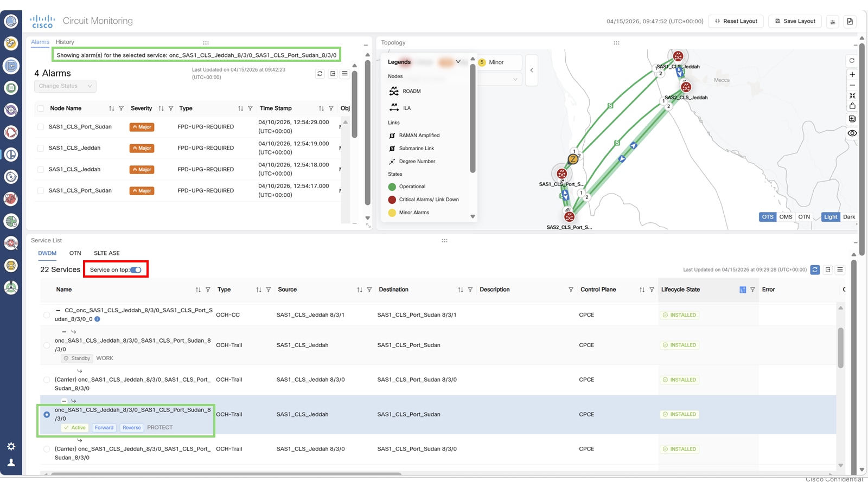
Task: Switch the map to Dark mode
Action: pyautogui.click(x=848, y=216)
